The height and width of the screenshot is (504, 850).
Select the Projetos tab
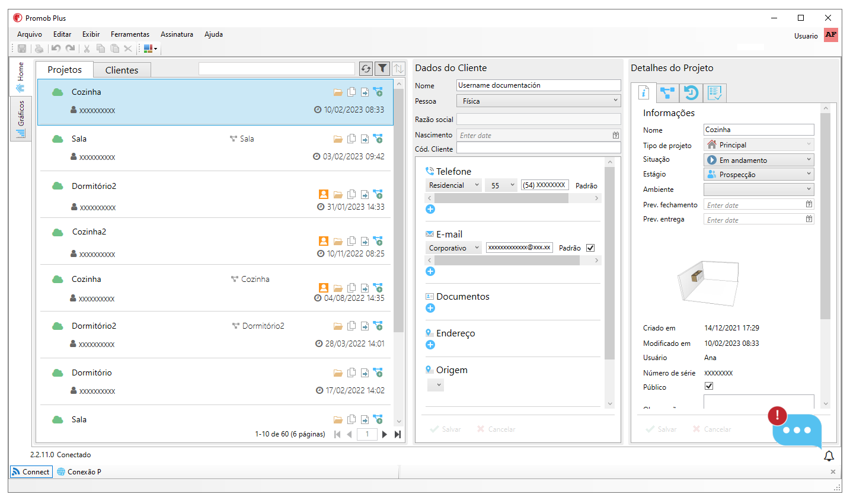point(65,69)
